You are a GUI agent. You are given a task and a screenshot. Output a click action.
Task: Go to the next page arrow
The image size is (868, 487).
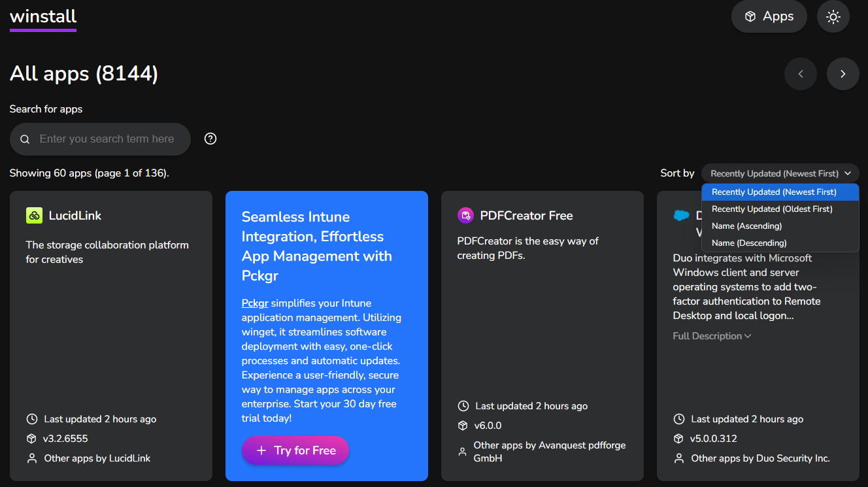point(843,74)
